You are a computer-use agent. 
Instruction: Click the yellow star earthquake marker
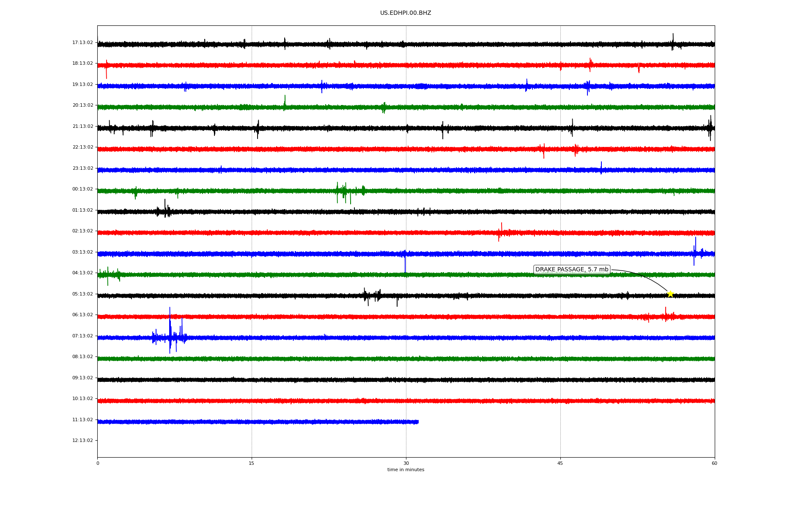pos(670,294)
